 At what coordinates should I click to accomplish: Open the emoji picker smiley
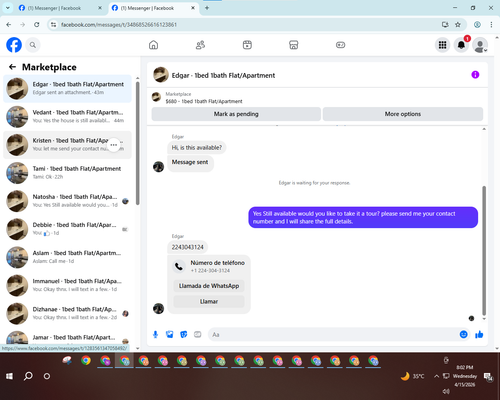click(463, 334)
